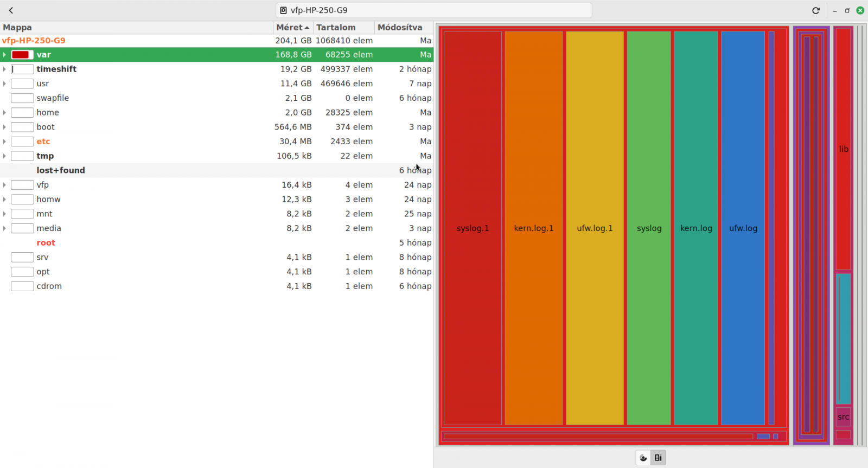
Task: Sort by the Módosítva column header
Action: (404, 28)
